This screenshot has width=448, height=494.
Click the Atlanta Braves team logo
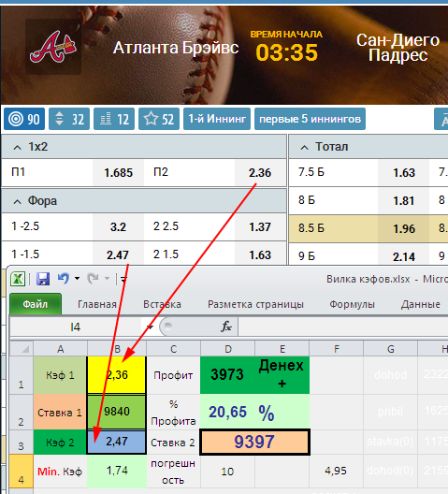(53, 47)
